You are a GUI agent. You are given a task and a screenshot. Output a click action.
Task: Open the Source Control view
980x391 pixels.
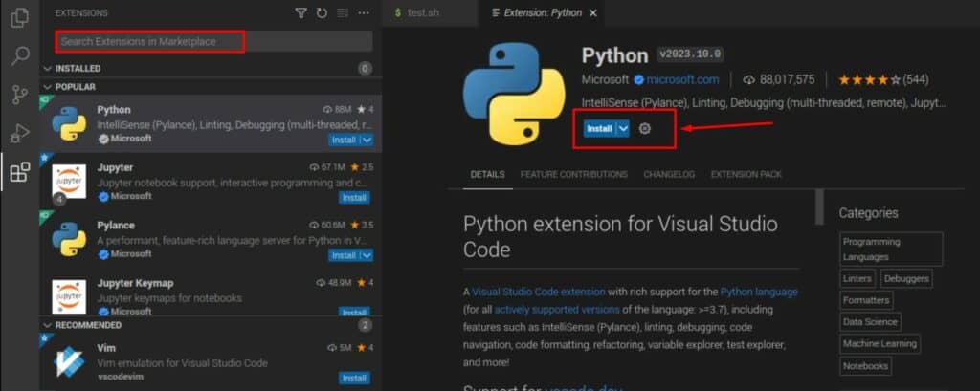tap(20, 95)
